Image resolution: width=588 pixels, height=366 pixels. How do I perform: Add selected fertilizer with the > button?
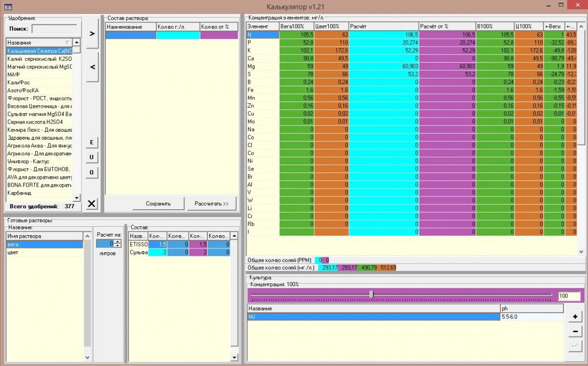(92, 33)
